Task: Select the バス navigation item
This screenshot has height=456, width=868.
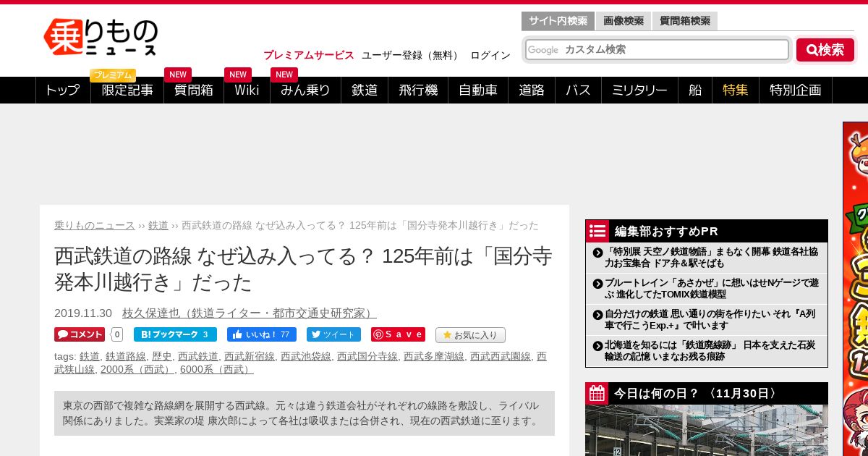Action: (x=578, y=90)
